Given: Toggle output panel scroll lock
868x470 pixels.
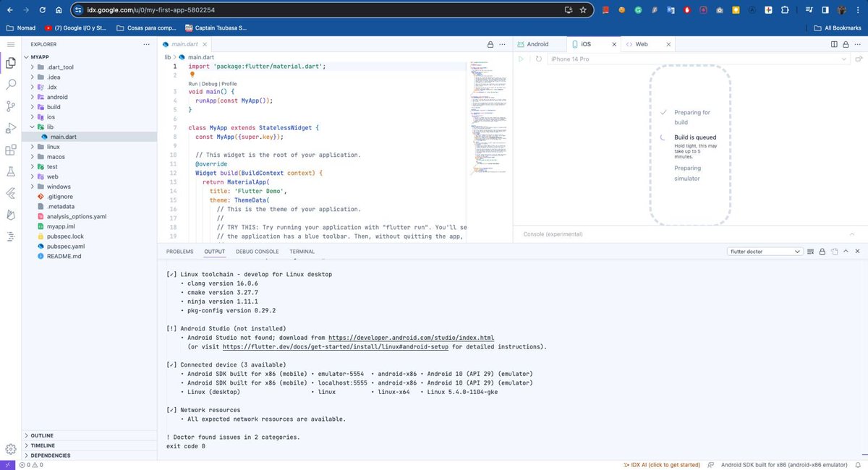Looking at the screenshot, I should (822, 252).
